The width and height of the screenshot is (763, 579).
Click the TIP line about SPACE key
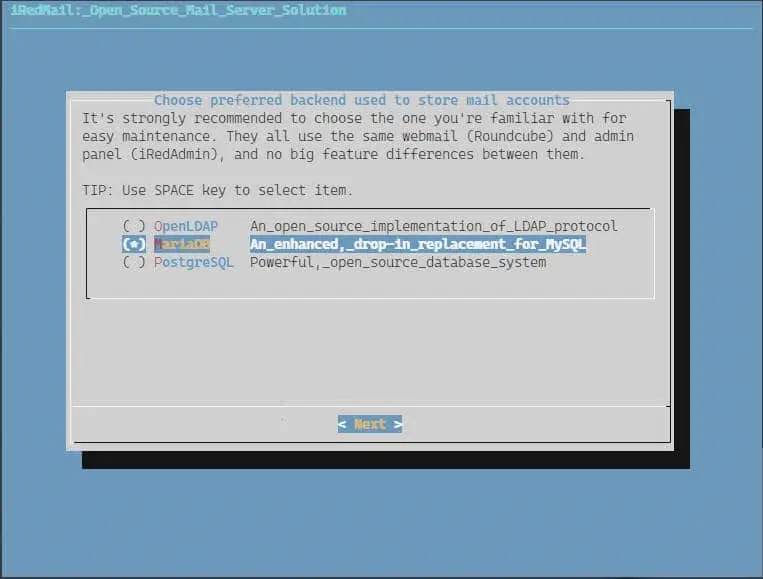(217, 190)
